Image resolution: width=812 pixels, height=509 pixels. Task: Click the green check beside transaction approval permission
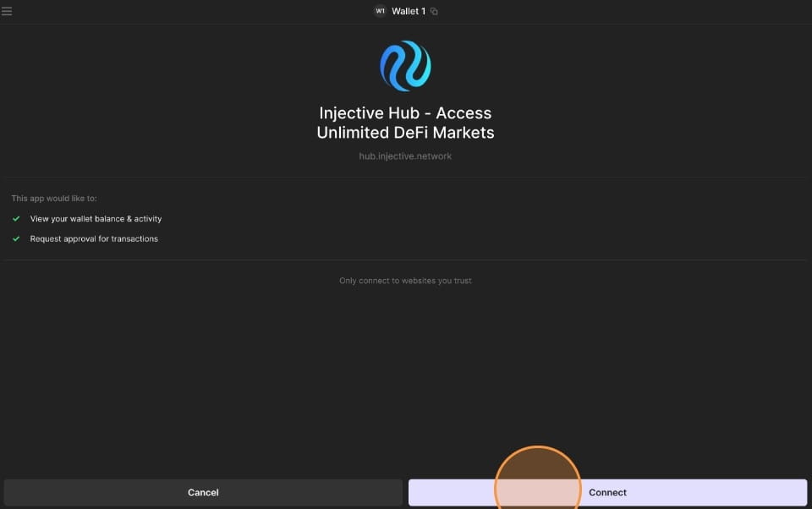click(16, 238)
